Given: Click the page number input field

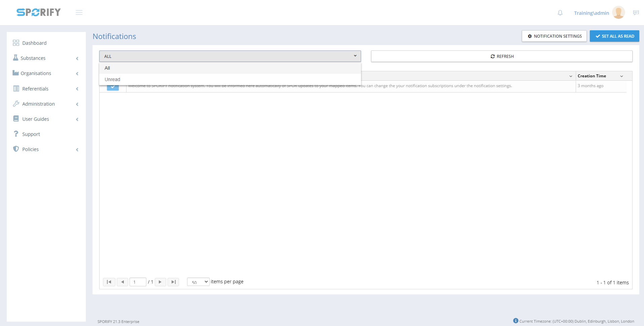Looking at the screenshot, I should click(138, 282).
